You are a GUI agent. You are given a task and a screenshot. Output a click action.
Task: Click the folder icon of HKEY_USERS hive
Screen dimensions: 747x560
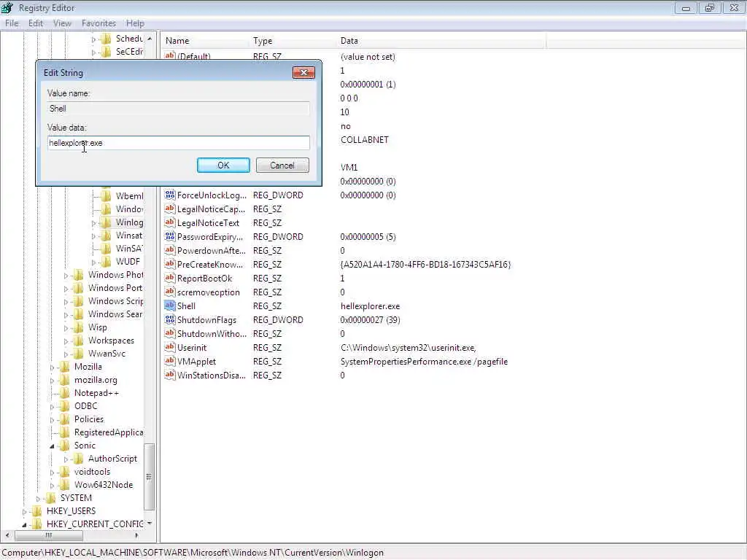point(37,511)
